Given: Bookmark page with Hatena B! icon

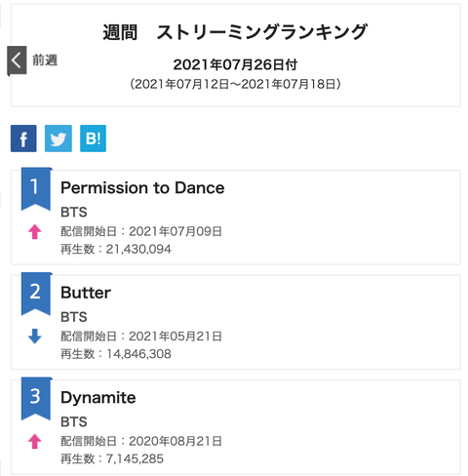Looking at the screenshot, I should [x=93, y=139].
